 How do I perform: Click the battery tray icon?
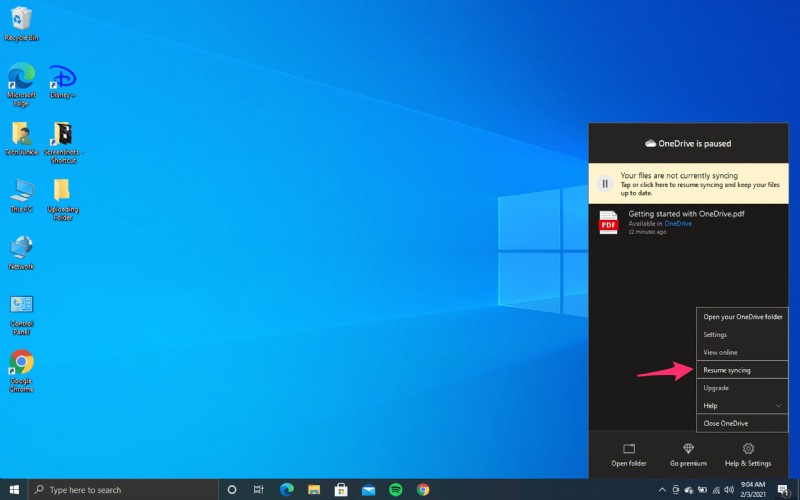coord(702,490)
